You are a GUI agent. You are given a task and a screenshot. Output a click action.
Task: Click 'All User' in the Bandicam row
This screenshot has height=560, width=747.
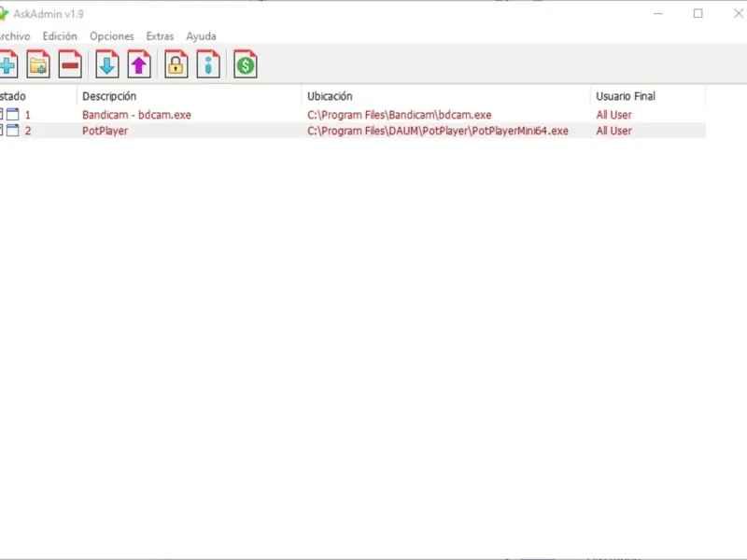613,115
